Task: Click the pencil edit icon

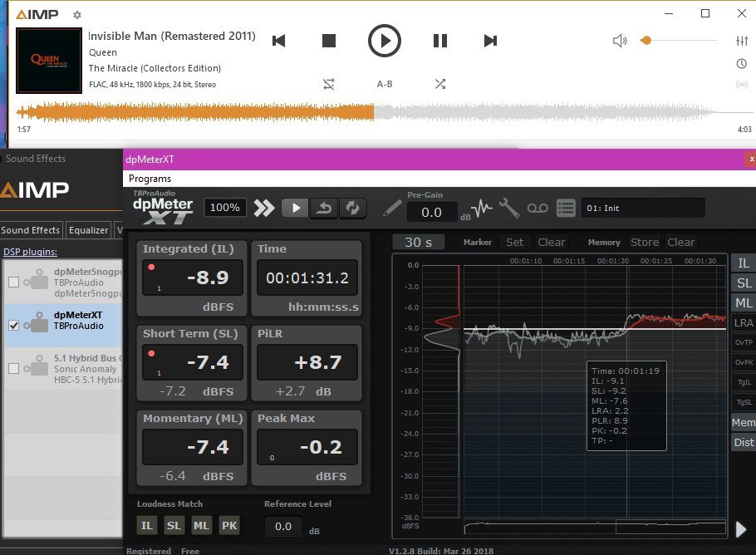Action: coord(392,209)
